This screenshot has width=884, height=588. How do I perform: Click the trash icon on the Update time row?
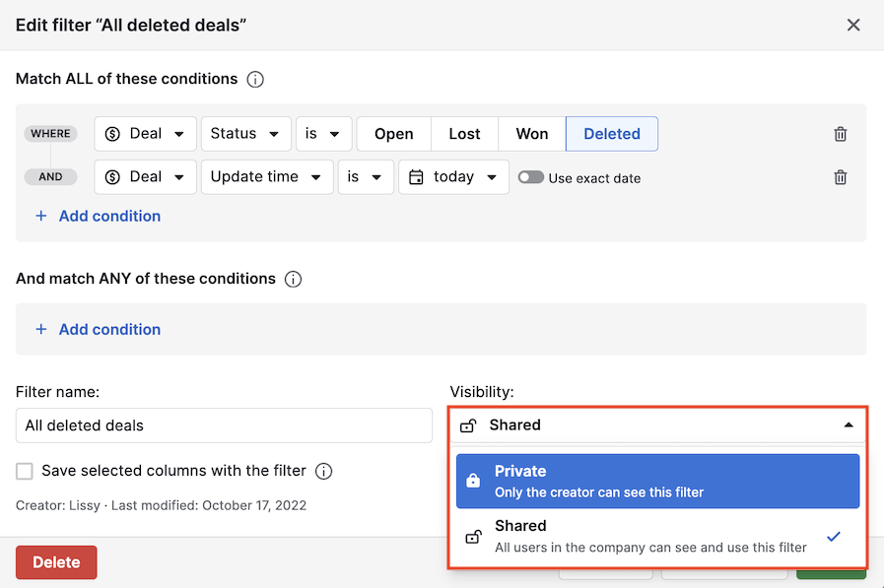point(840,176)
